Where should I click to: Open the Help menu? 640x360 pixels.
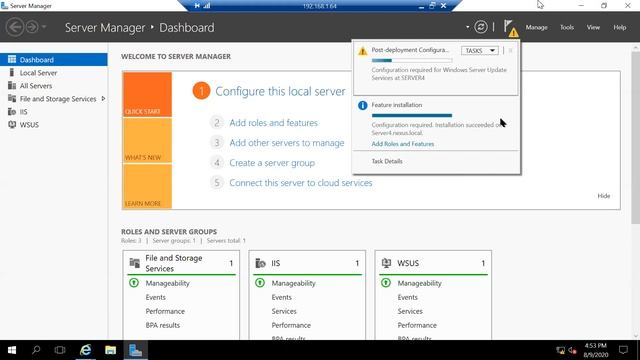click(x=620, y=27)
